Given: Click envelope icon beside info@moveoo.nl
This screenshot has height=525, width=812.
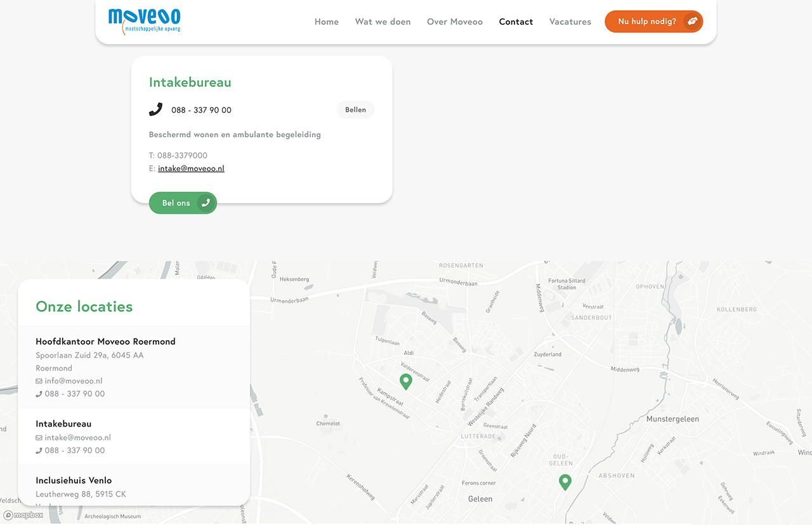Looking at the screenshot, I should 39,382.
